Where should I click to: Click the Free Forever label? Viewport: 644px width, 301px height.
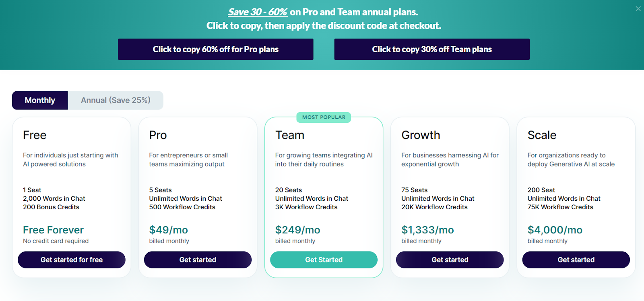(53, 230)
